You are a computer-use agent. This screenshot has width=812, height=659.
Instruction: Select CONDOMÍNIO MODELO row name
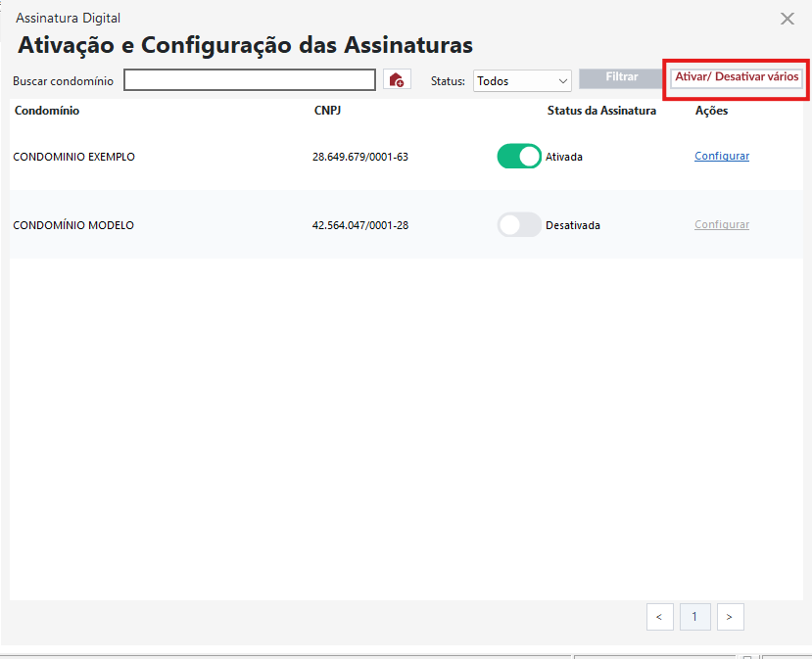pyautogui.click(x=73, y=225)
